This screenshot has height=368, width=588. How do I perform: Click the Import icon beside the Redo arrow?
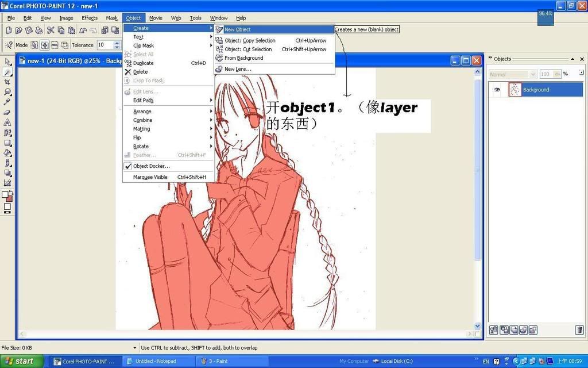pos(105,30)
